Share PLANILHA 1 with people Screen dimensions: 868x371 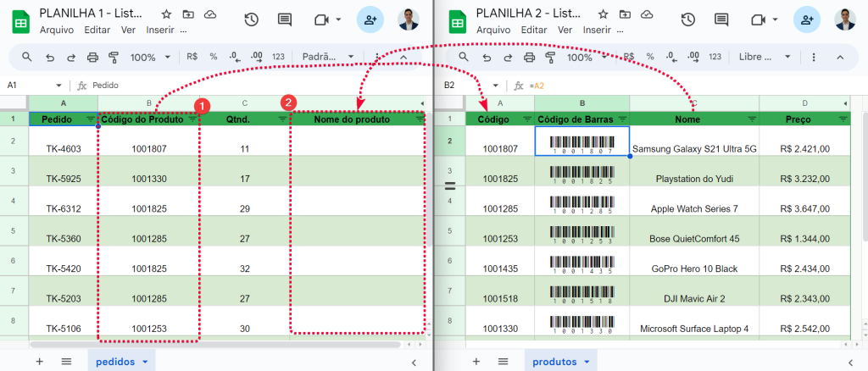tap(370, 19)
